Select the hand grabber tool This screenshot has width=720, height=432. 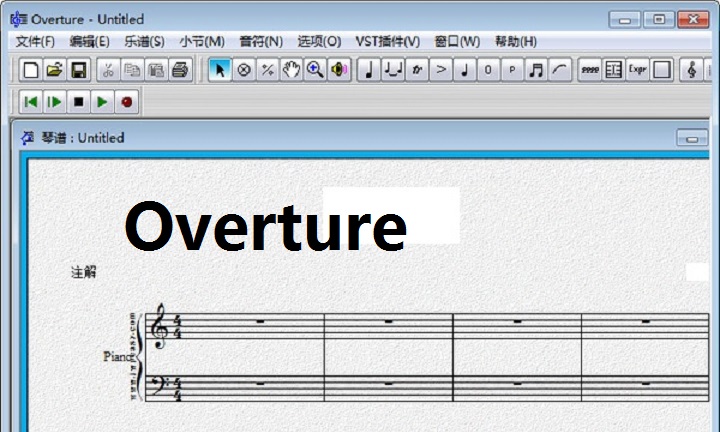point(291,70)
